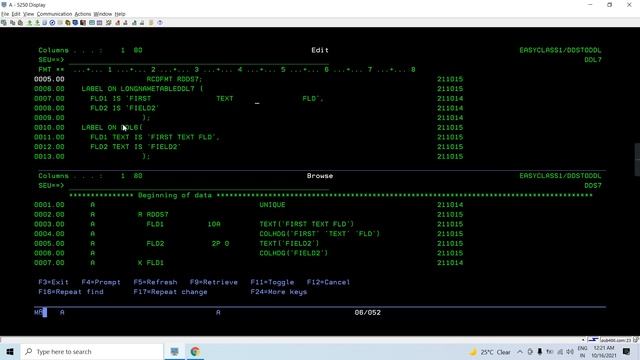
Task: Click the line FLD2 TEXT IS 'FIELD2'
Action: [x=136, y=147]
